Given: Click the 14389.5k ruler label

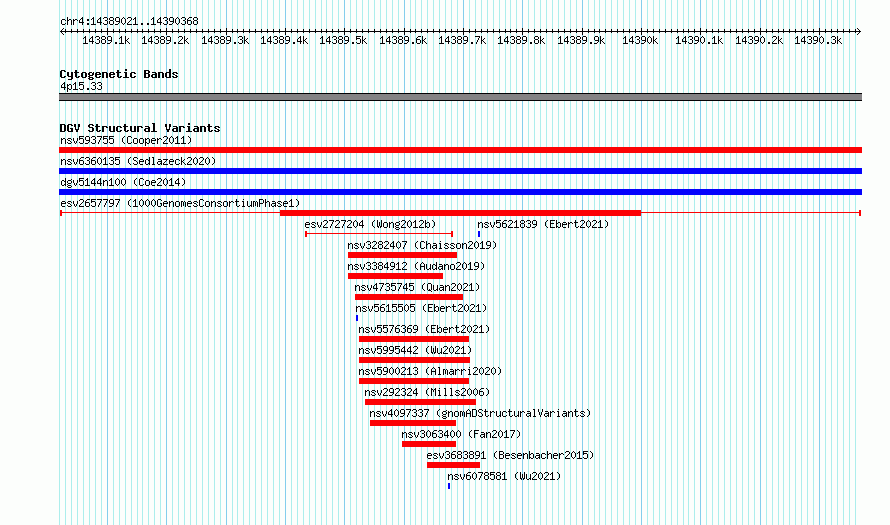Looking at the screenshot, I should (x=343, y=40).
